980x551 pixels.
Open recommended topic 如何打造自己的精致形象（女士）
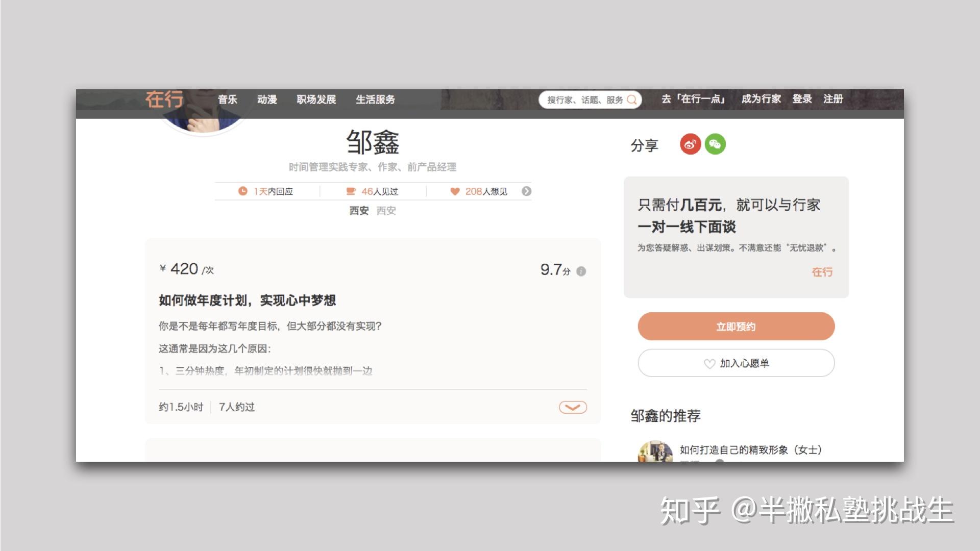(751, 450)
